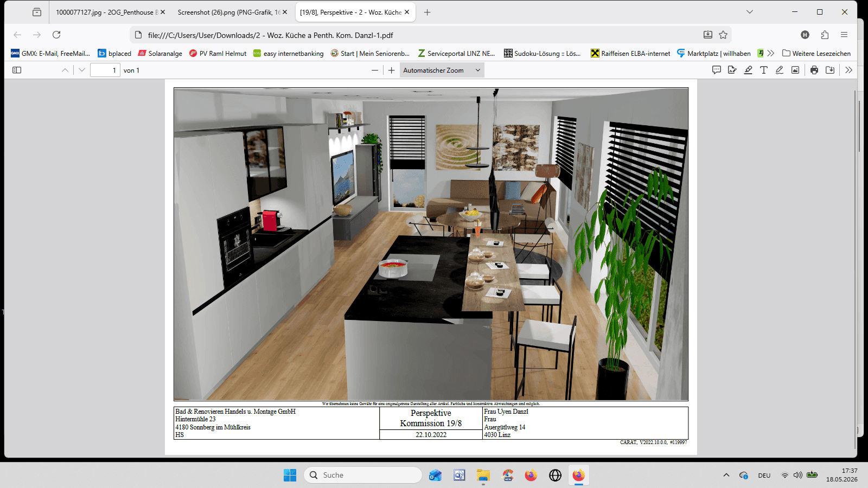Select the text annotation tool
Viewport: 868px width, 488px height.
(764, 70)
